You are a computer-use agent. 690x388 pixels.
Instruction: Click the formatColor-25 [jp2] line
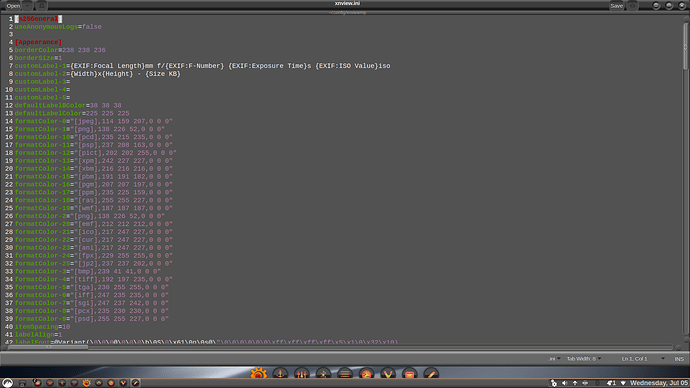click(x=93, y=264)
